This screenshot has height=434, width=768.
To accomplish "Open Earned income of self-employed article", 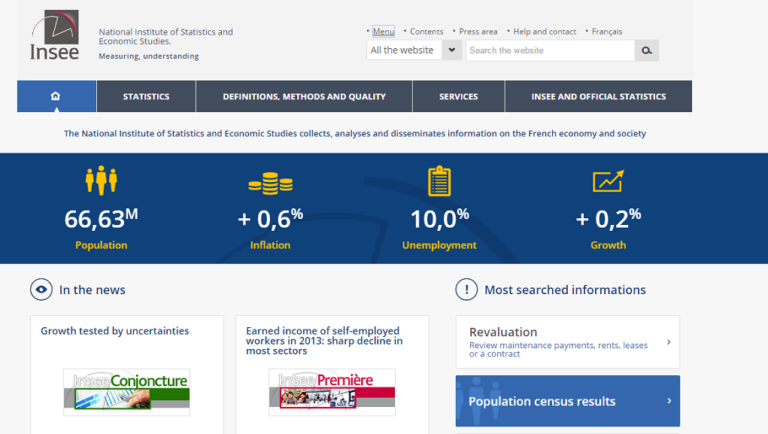I will [324, 340].
